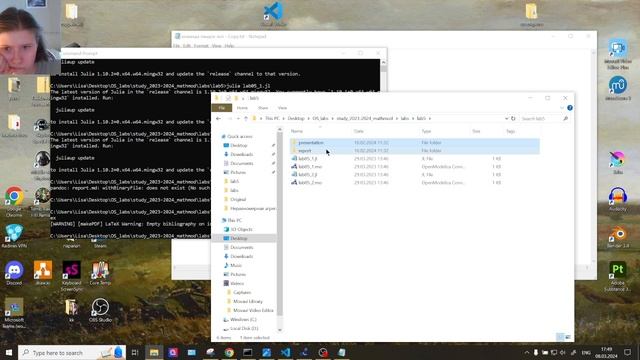Click Command Prompt vertical scrollbar up arrow
This screenshot has width=640, height=360.
(x=383, y=62)
